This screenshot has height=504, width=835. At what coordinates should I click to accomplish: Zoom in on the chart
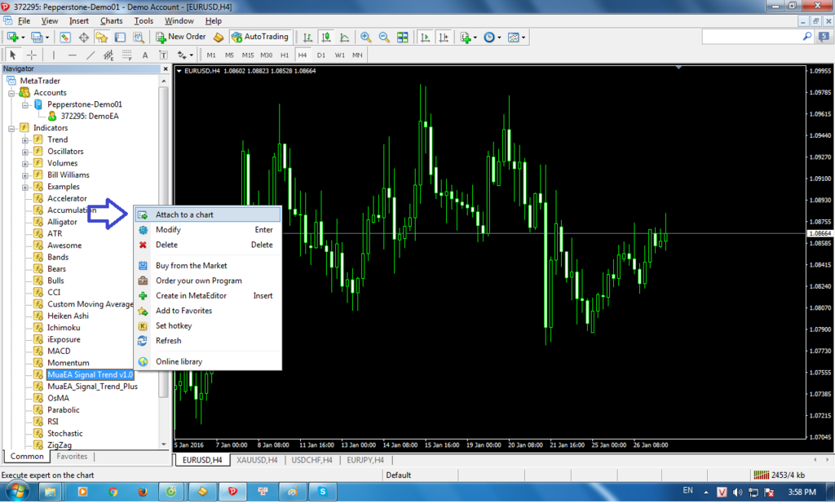tap(366, 37)
